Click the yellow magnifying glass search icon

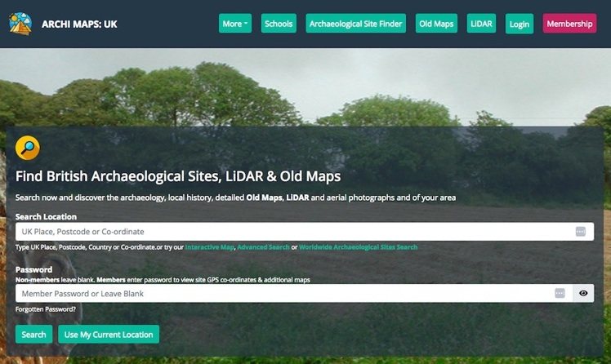pyautogui.click(x=28, y=148)
